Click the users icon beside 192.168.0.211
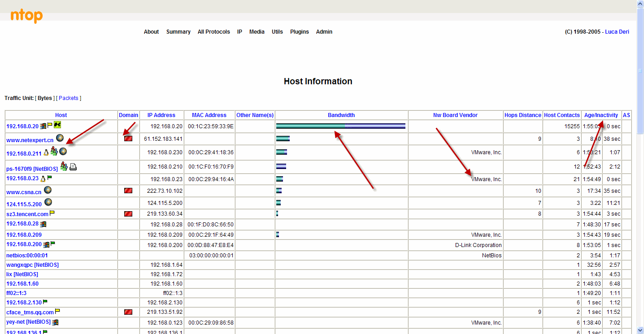Viewport: 644px width, 334px height. (x=54, y=152)
